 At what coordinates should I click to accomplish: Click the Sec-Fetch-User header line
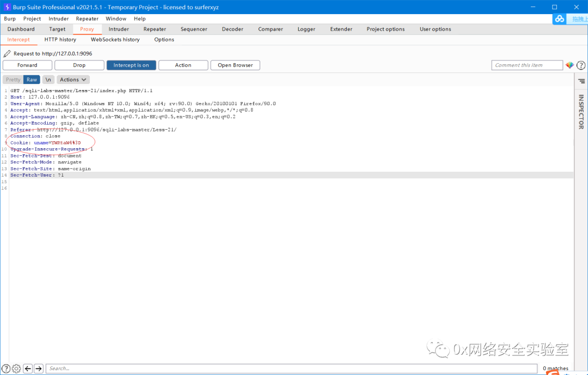pos(37,176)
